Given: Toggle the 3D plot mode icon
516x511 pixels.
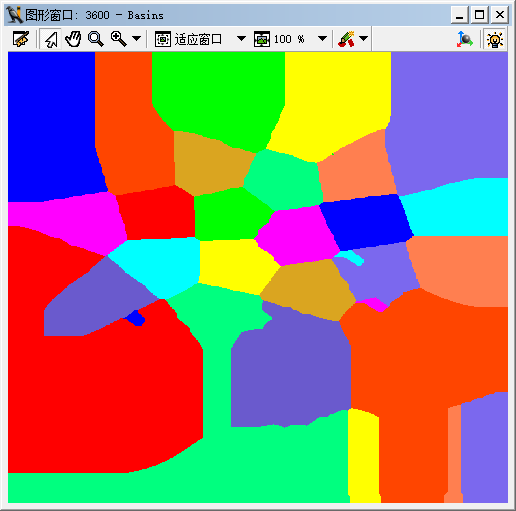Looking at the screenshot, I should [464, 39].
